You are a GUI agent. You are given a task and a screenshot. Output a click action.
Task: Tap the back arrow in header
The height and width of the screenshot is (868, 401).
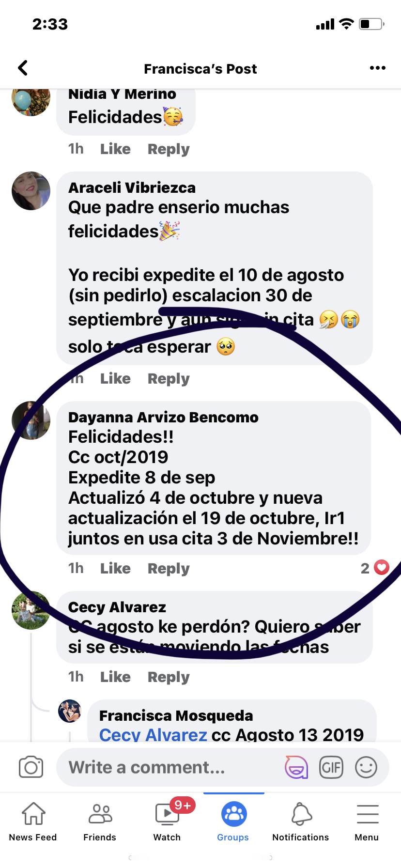tap(23, 68)
